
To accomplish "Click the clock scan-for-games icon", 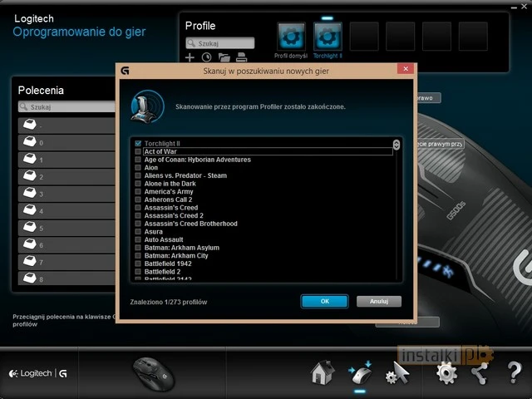I will tap(206, 57).
